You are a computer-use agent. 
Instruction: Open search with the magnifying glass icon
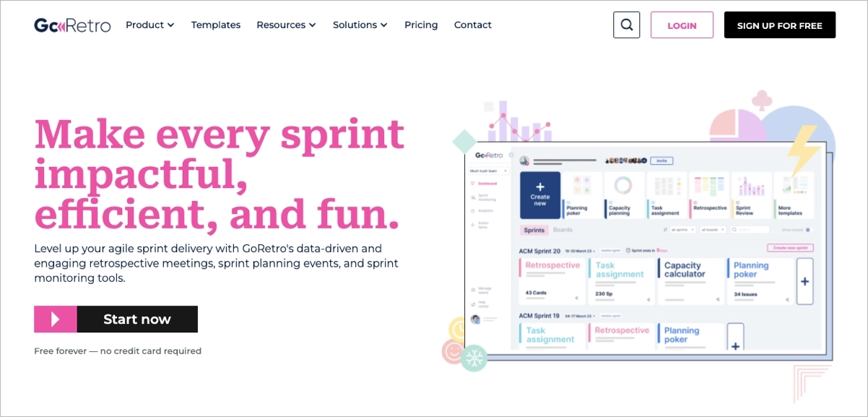tap(626, 25)
